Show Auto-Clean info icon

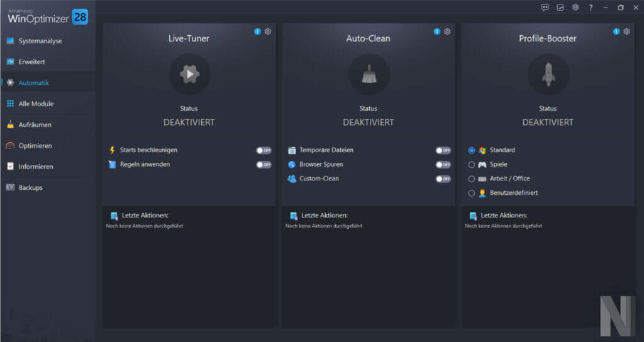pyautogui.click(x=437, y=31)
